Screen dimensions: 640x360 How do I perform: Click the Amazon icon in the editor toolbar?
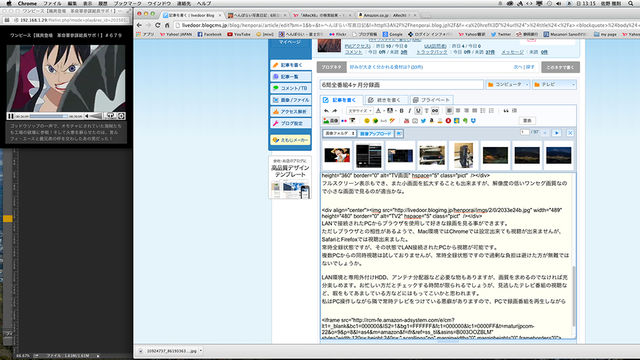coord(431,121)
